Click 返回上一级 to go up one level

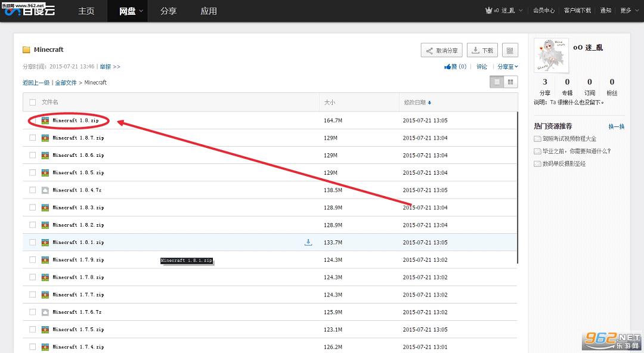point(36,83)
